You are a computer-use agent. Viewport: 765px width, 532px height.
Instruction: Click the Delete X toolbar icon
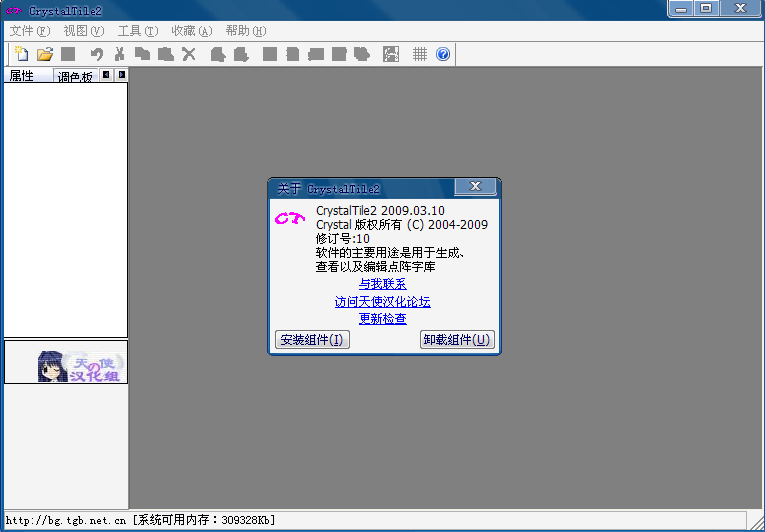point(189,54)
